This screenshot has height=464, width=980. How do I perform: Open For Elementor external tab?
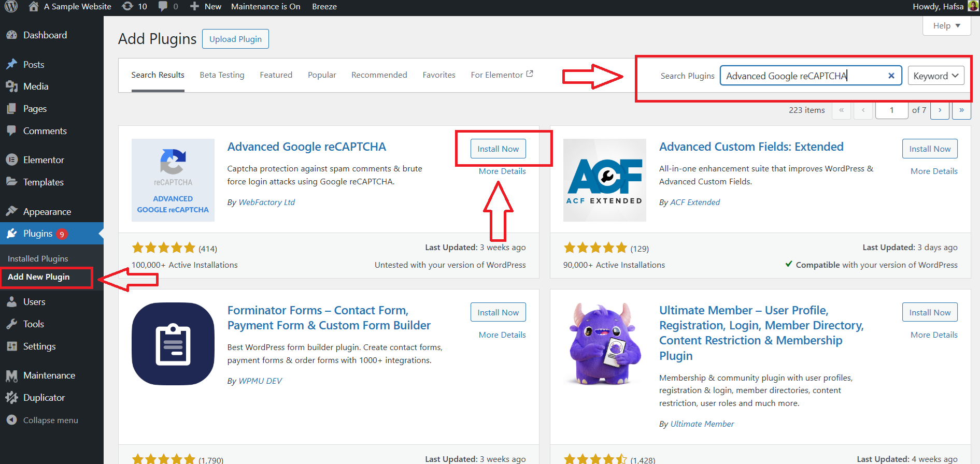[502, 75]
